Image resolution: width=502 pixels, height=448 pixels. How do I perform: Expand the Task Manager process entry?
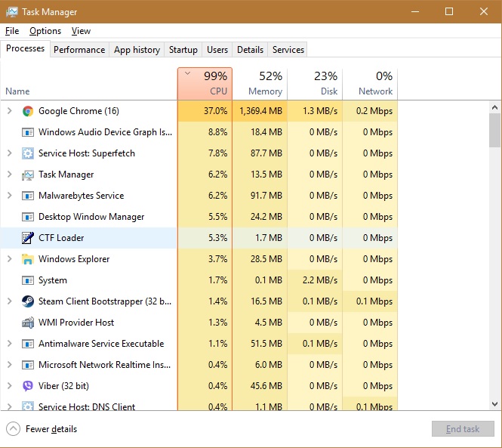click(10, 175)
